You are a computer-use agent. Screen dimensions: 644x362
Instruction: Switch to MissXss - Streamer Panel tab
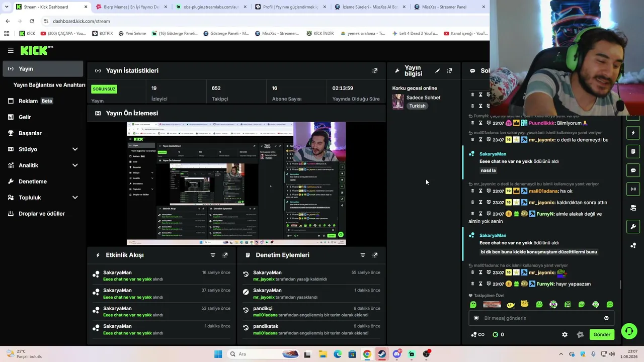point(450,7)
